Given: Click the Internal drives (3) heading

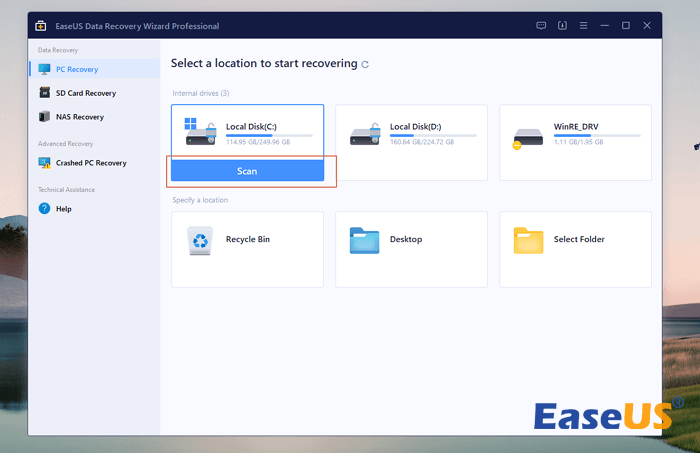Looking at the screenshot, I should click(201, 93).
